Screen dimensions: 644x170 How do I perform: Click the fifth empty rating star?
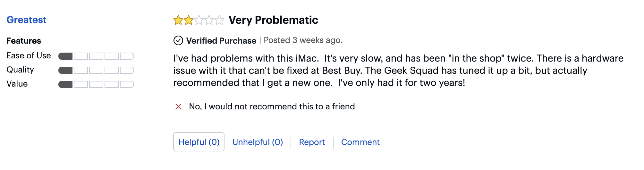[x=219, y=20]
